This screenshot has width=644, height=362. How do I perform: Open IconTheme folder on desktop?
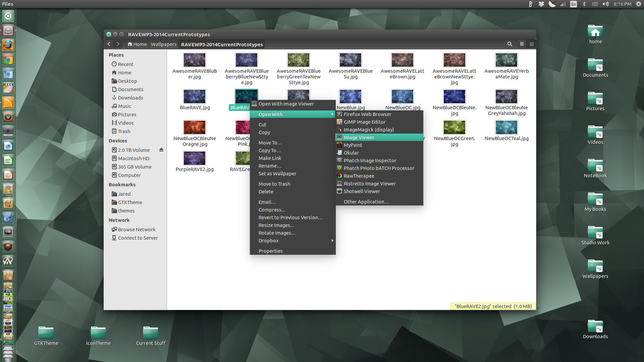click(x=98, y=333)
